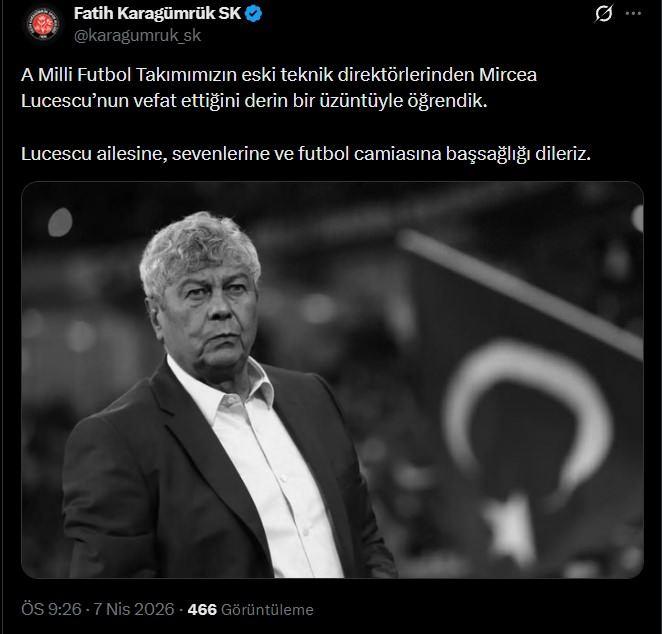Click the 466 view count number
The width and height of the screenshot is (662, 634).
click(x=202, y=610)
